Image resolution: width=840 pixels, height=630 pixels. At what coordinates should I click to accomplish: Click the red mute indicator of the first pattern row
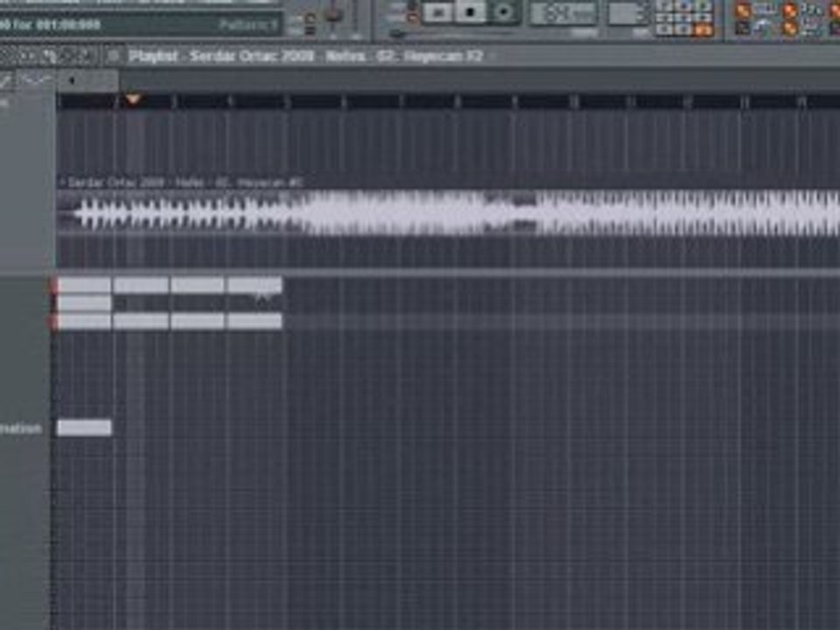tap(53, 287)
